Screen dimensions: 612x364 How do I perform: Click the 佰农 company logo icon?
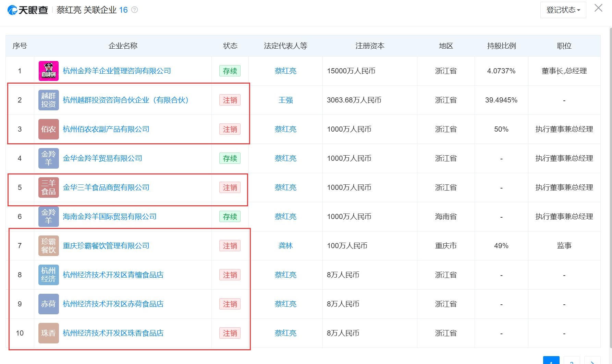tap(48, 129)
